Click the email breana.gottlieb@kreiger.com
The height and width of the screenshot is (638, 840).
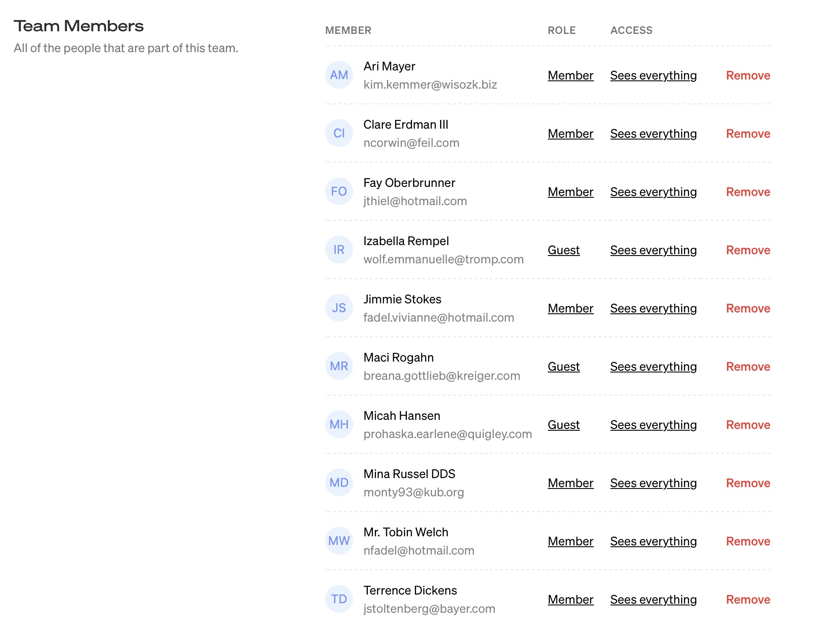[442, 375]
